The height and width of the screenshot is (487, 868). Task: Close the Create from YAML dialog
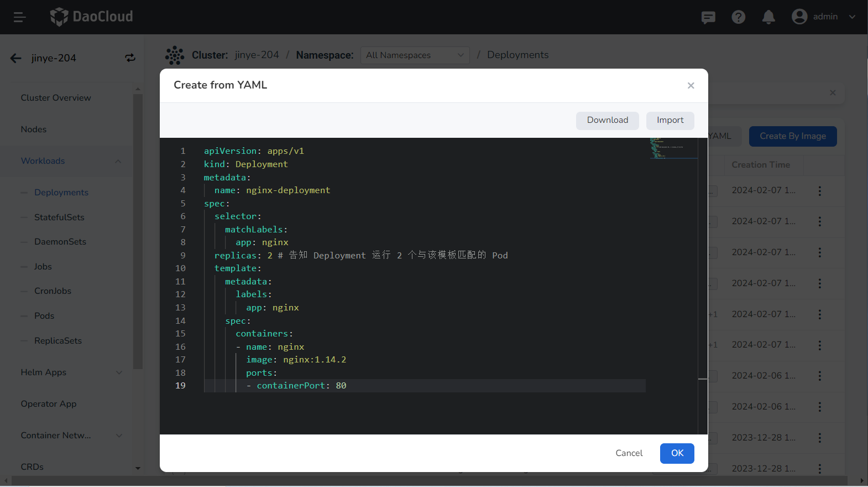point(691,85)
